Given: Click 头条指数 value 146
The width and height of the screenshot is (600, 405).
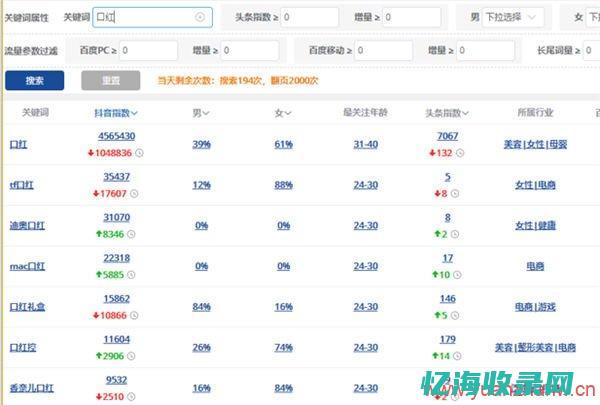Looking at the screenshot, I should tap(448, 299).
